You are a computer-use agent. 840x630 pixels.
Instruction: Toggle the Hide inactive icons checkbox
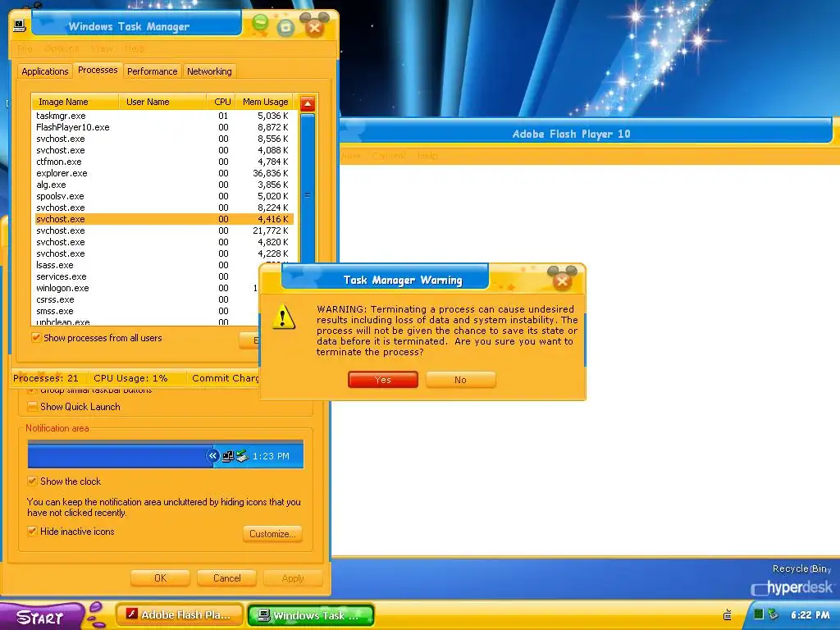[32, 531]
